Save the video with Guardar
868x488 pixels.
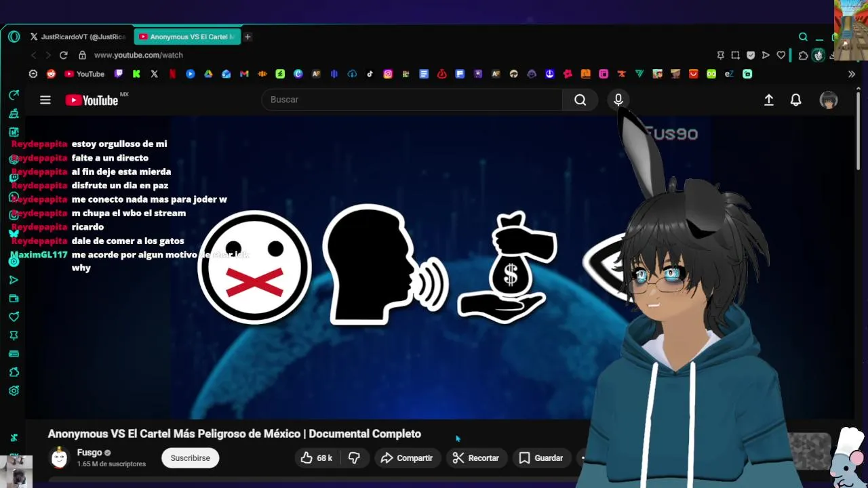coord(541,458)
